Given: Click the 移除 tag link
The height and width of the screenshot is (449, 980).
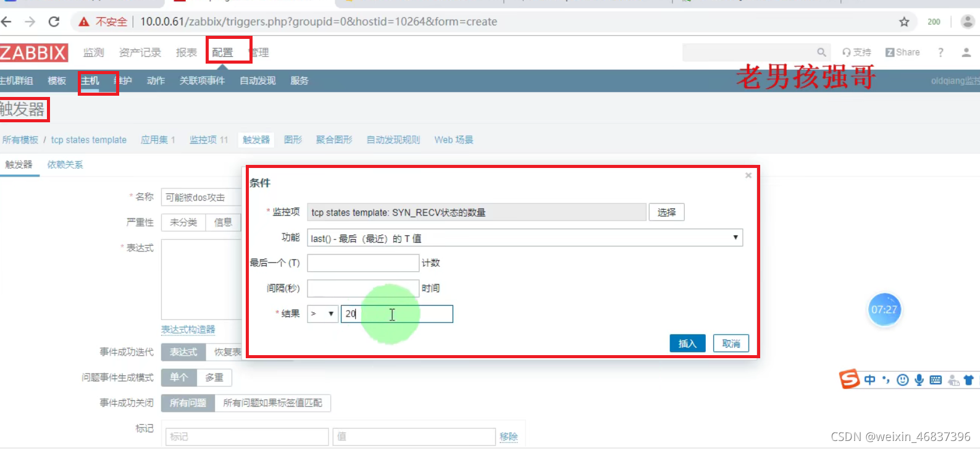Looking at the screenshot, I should point(509,437).
